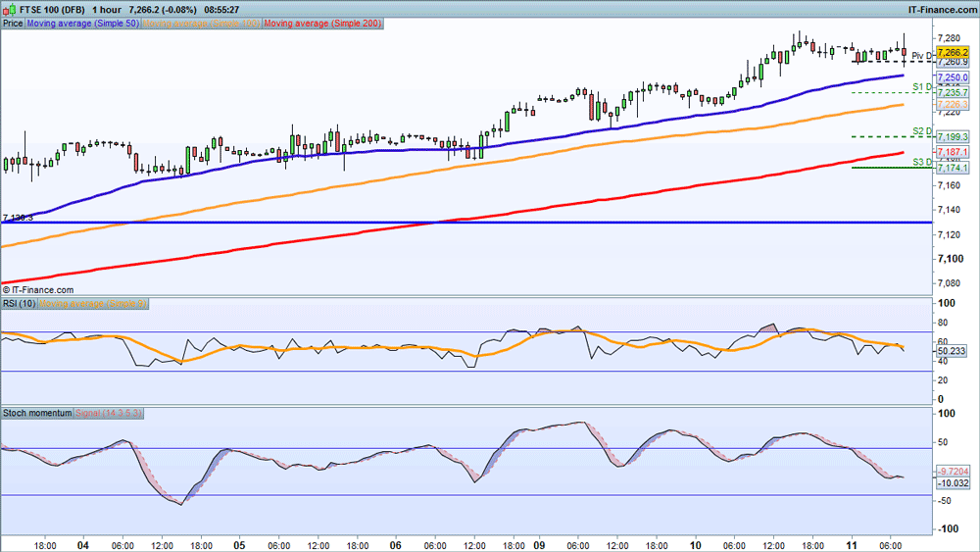
Task: Click the red 7,187.1 moving average tag
Action: pos(953,152)
